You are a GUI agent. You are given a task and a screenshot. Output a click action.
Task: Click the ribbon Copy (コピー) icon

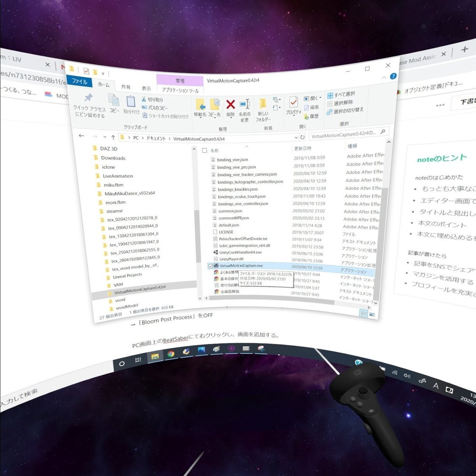coord(114,104)
